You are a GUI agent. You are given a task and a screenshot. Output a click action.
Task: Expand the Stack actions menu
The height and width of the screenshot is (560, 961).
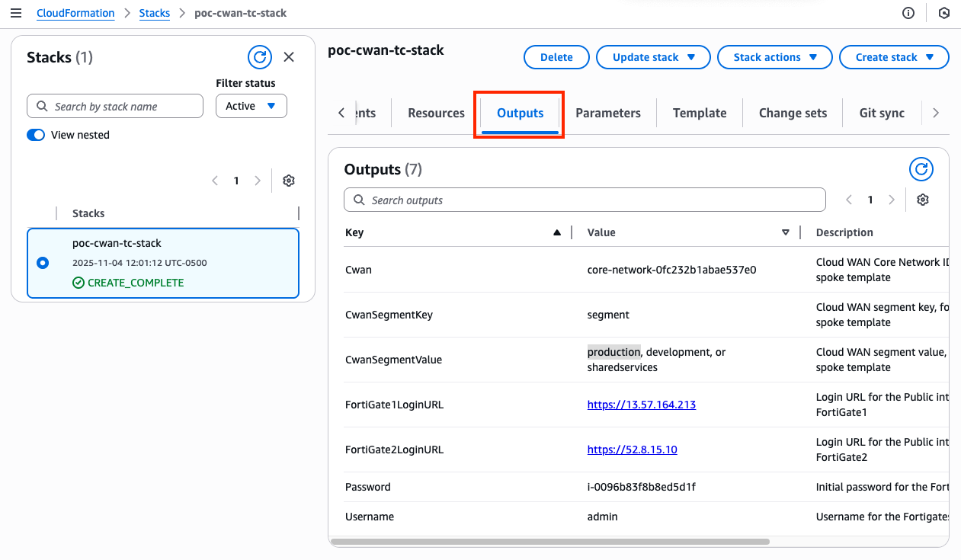(774, 57)
